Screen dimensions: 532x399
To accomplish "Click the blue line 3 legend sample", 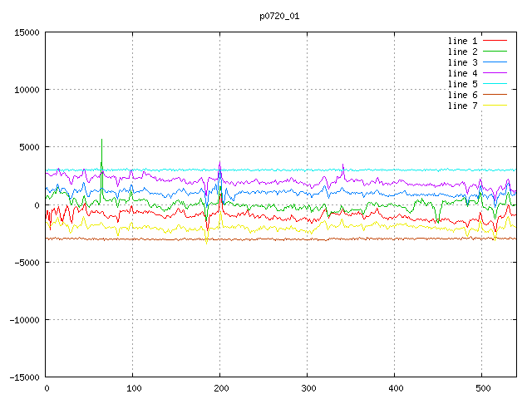I will tap(495, 62).
